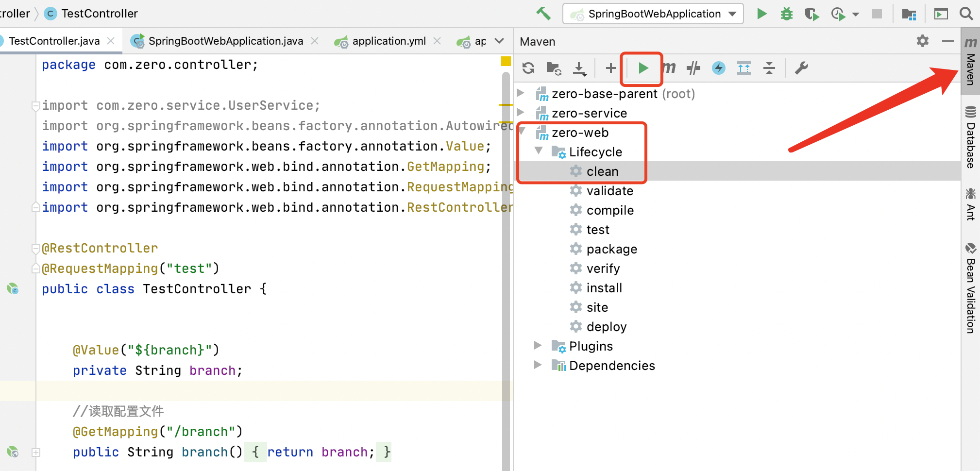Image resolution: width=980 pixels, height=471 pixels.
Task: Reload All Maven Projects icon
Action: coord(528,68)
